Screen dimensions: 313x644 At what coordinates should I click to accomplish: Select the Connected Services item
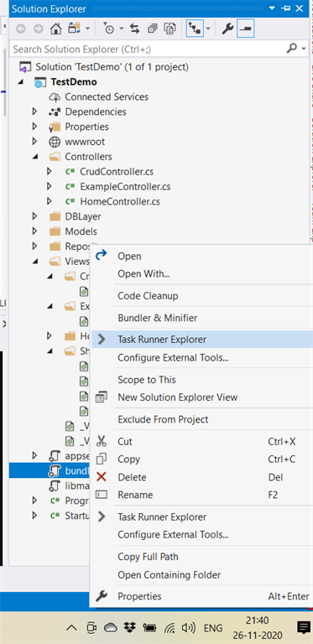(x=107, y=97)
